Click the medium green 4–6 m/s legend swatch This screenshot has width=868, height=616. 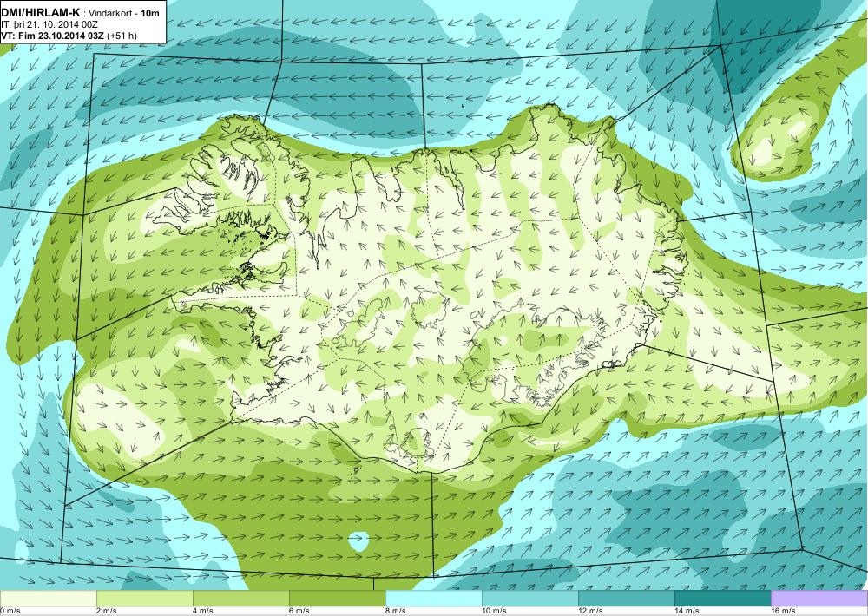(240, 599)
